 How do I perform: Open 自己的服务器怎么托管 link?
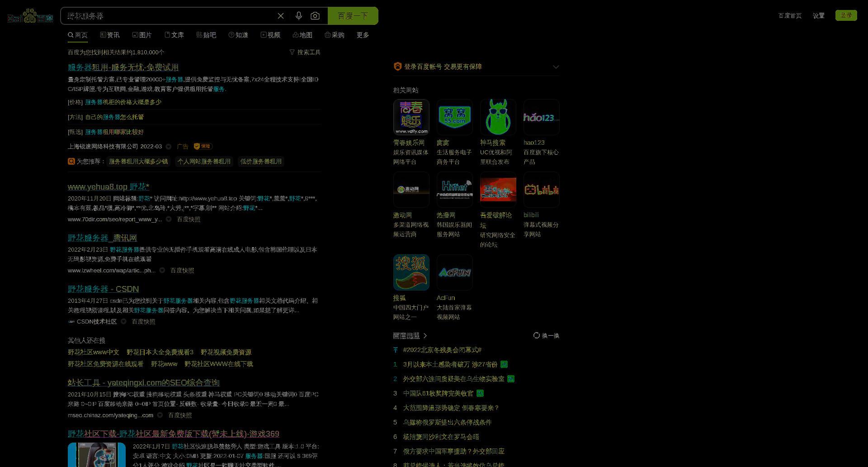(x=114, y=117)
